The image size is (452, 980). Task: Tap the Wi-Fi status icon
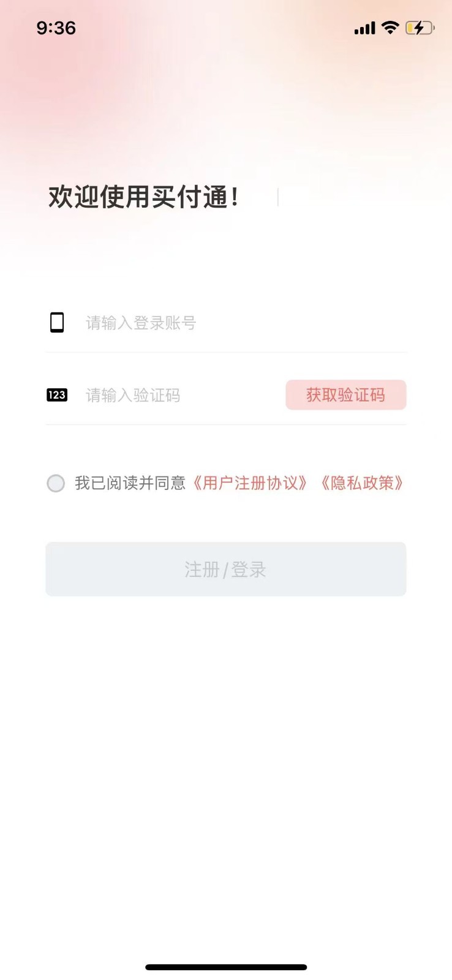coord(390,28)
